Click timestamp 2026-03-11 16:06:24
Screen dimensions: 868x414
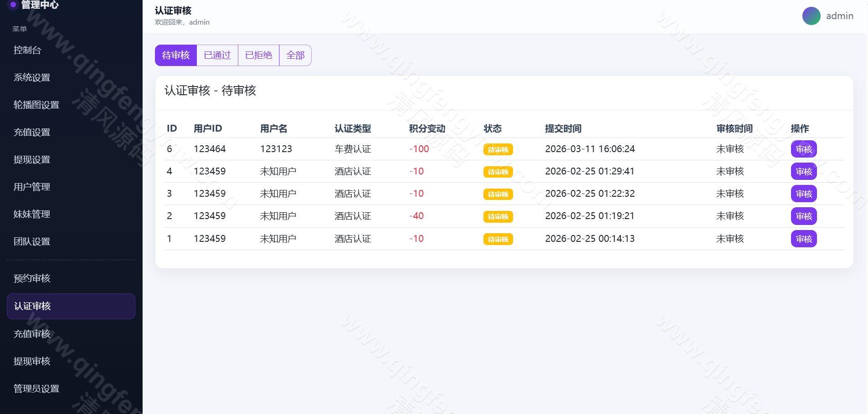pyautogui.click(x=590, y=149)
